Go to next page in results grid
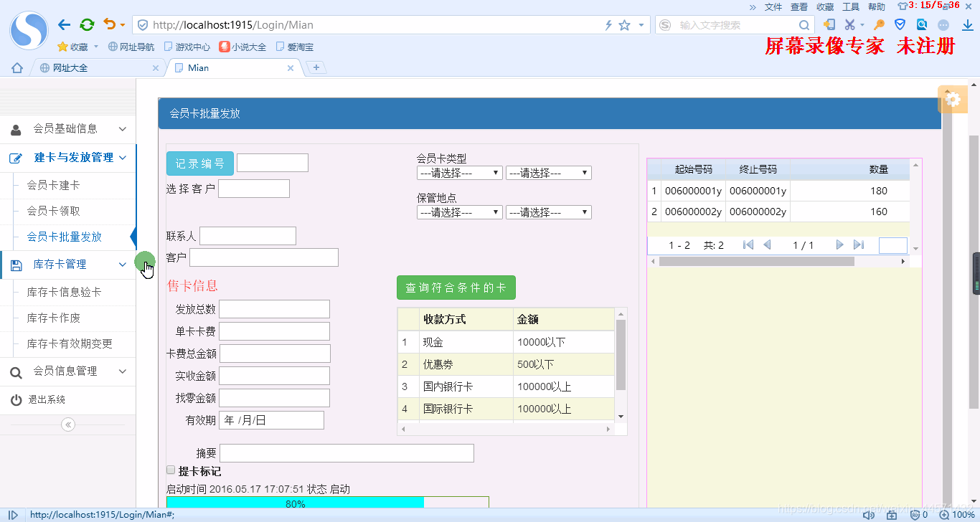 pyautogui.click(x=839, y=245)
